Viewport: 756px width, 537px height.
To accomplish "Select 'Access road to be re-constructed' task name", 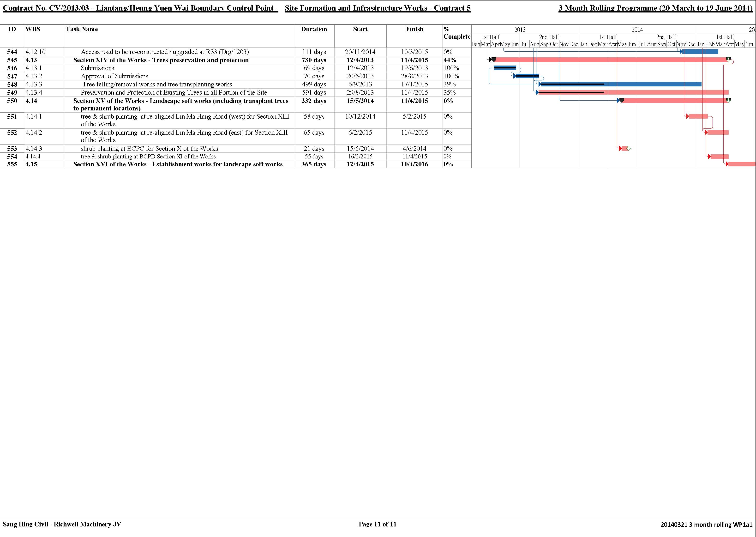I will click(x=165, y=52).
